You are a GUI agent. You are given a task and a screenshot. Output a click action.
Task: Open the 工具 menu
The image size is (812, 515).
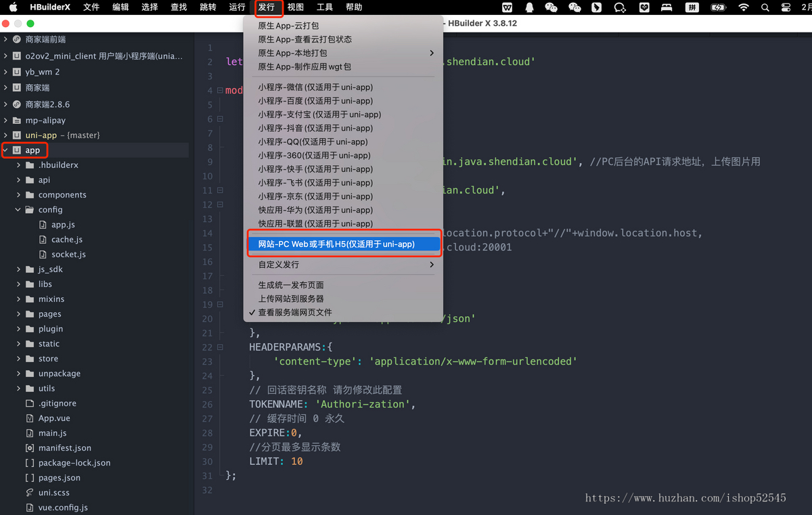pos(325,7)
